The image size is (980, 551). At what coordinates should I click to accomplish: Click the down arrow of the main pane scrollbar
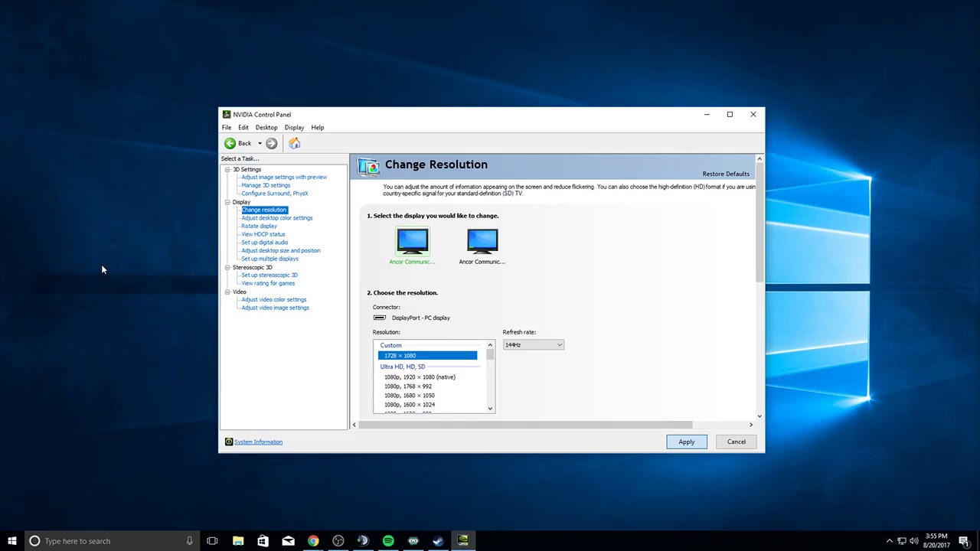759,416
